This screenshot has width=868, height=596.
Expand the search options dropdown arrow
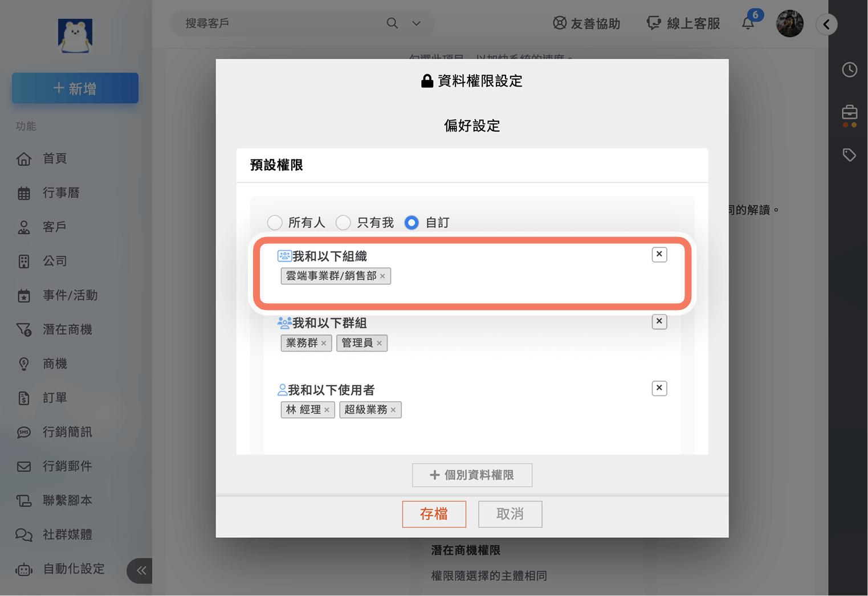click(417, 23)
